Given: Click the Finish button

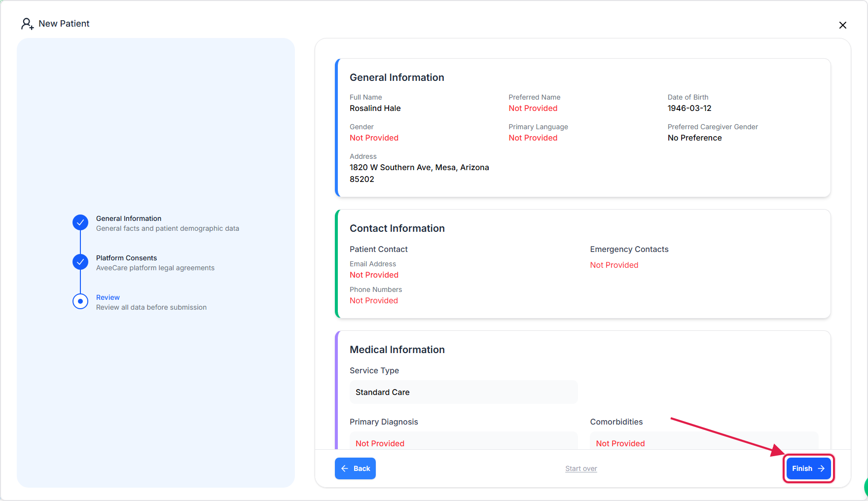Looking at the screenshot, I should point(808,468).
